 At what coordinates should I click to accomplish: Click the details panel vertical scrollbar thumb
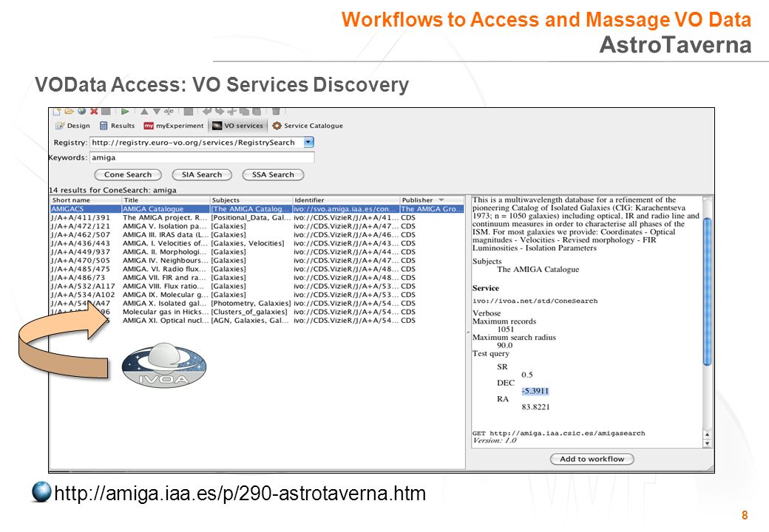[707, 291]
